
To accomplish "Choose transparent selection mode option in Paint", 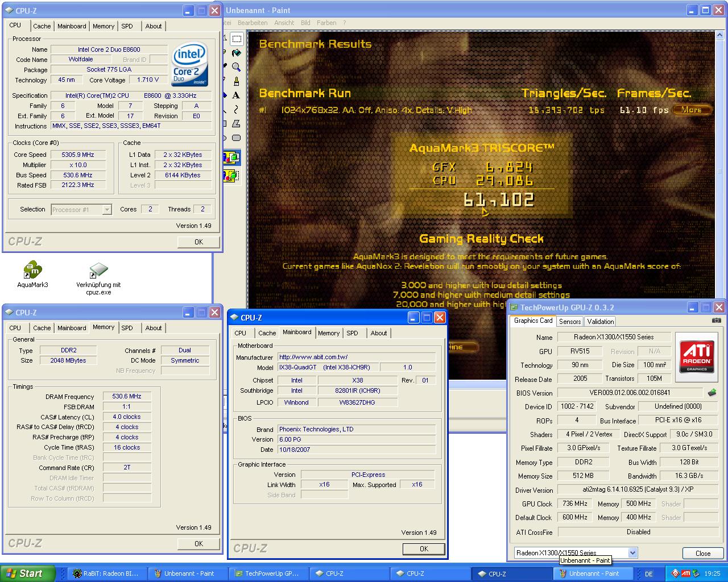I will [x=232, y=175].
